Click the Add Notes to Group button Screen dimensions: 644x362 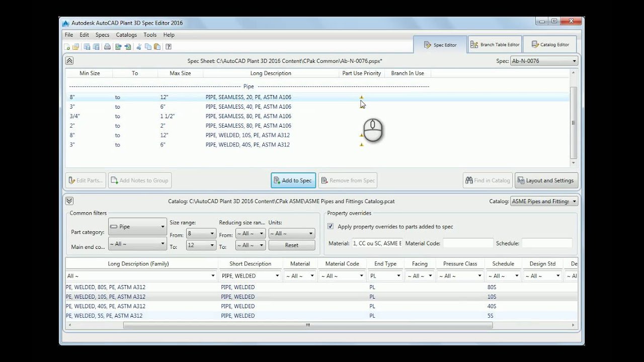[140, 180]
